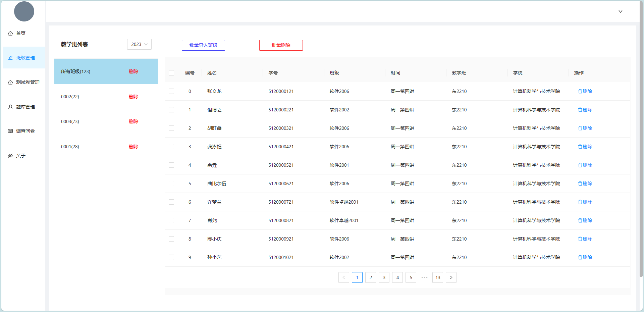The width and height of the screenshot is (644, 312).
Task: Delete teaching class 0001(28)
Action: [133, 147]
